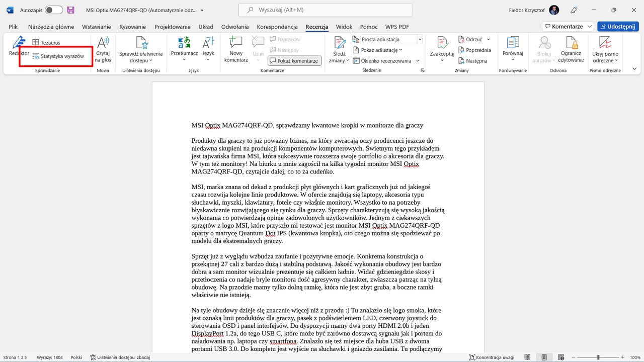Click the Wyszukaj search field
The height and width of the screenshot is (362, 644).
click(x=325, y=10)
